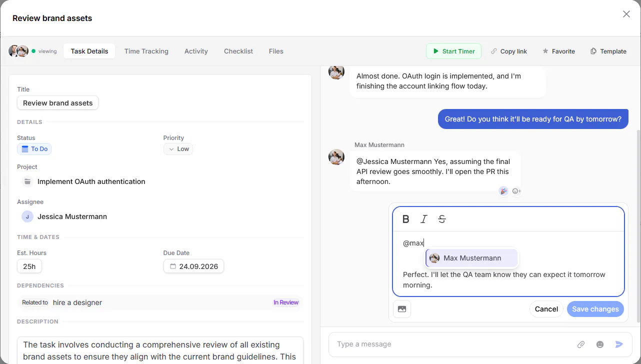Click the In Review status badge
This screenshot has width=641, height=364.
(x=286, y=302)
